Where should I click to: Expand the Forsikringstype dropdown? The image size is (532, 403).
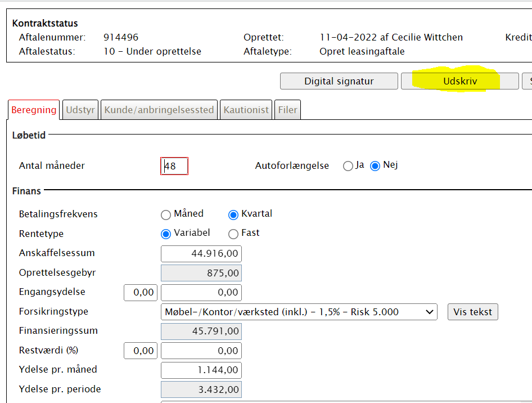click(299, 312)
